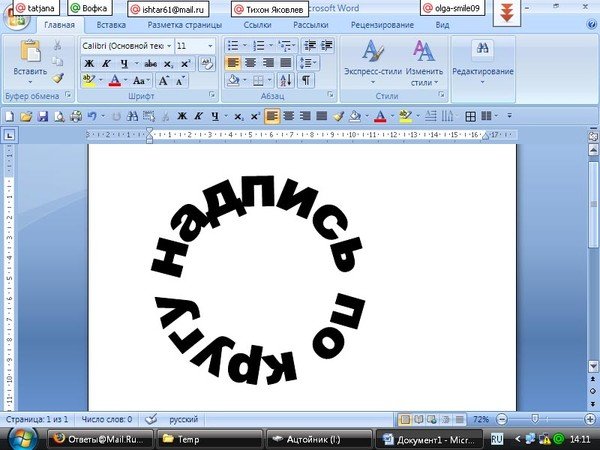The image size is (600, 450).
Task: Open the Экспресс-стили gallery
Action: 372,53
